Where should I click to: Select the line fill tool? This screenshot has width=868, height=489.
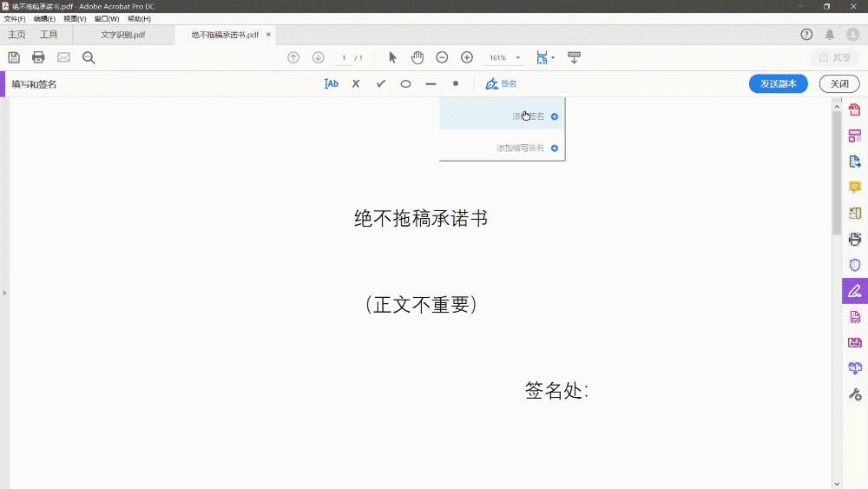431,84
